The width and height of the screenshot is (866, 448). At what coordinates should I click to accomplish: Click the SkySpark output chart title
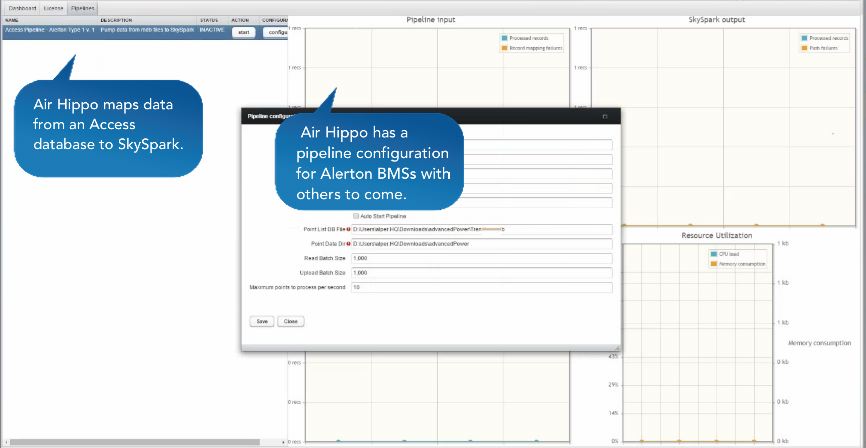coord(717,19)
